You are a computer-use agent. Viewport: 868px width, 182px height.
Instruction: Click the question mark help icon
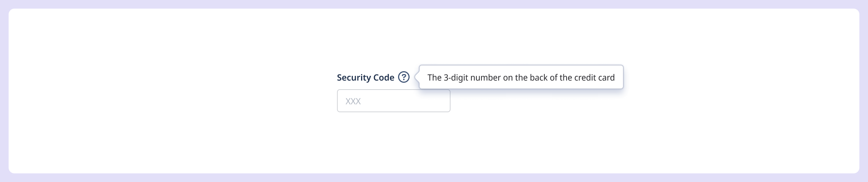[404, 77]
